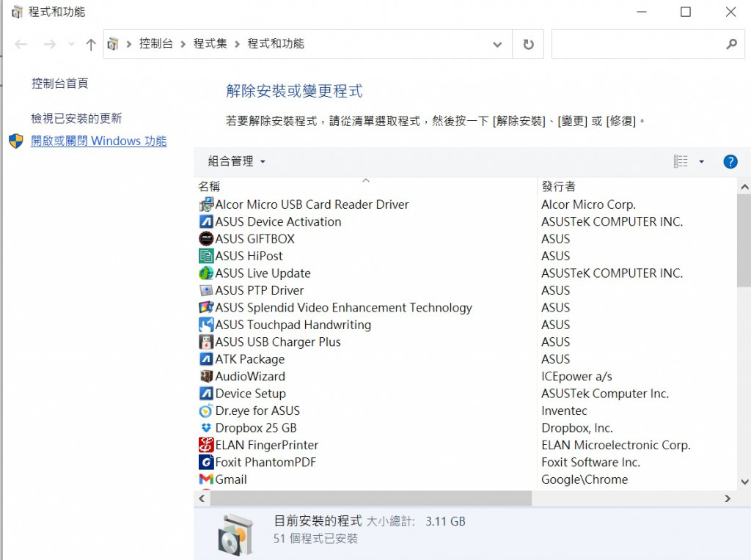Open 控制台首頁 link

[x=60, y=84]
